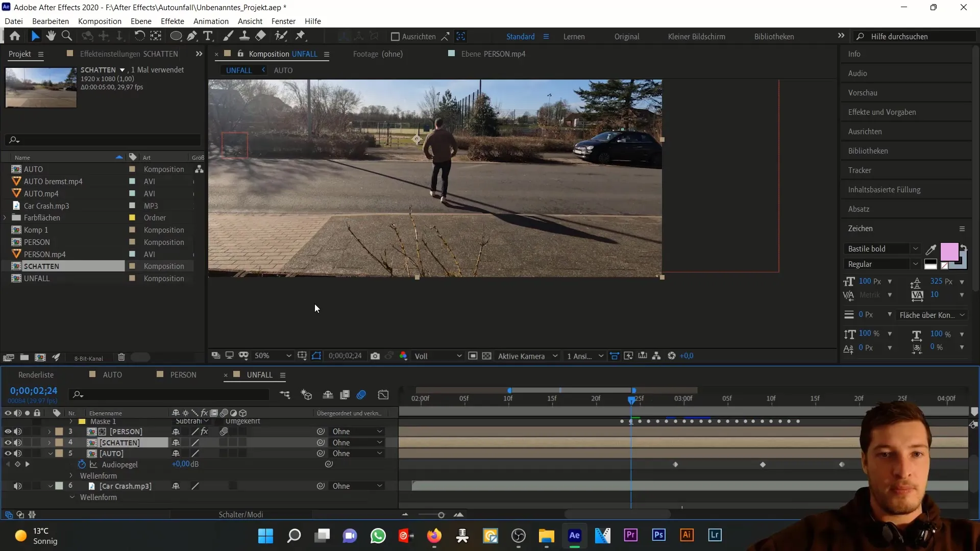980x551 pixels.
Task: Click the Rotation tool icon
Action: [139, 36]
